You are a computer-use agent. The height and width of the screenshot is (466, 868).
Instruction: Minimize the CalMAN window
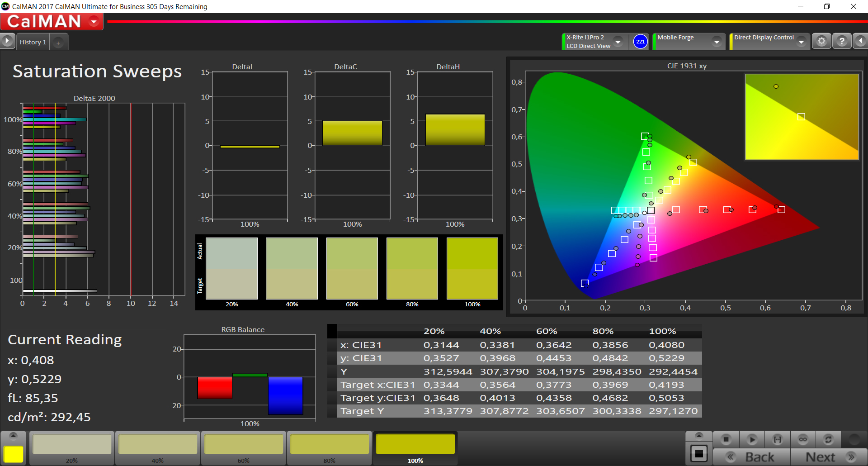tap(801, 6)
